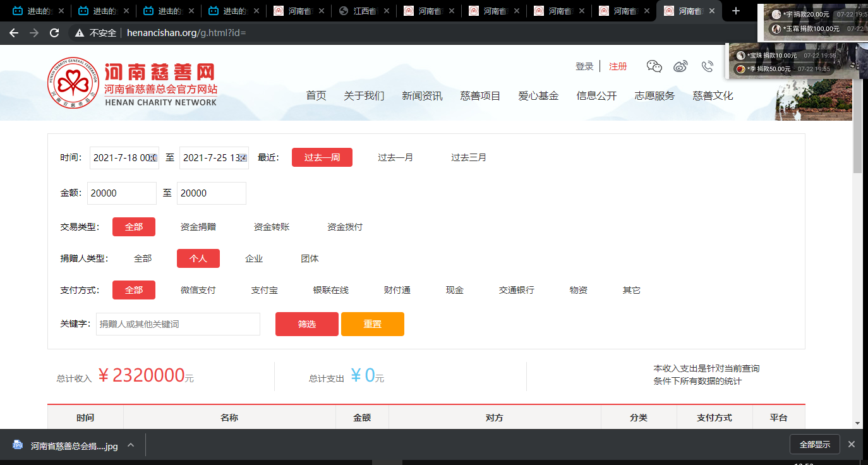Filter by 现金 payment method
868x465 pixels.
click(455, 290)
